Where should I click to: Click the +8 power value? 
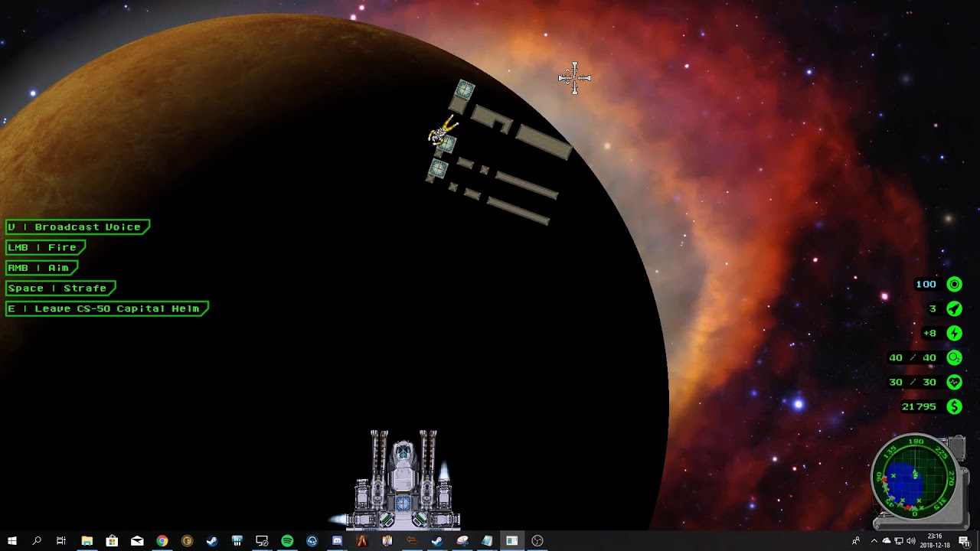pyautogui.click(x=929, y=333)
